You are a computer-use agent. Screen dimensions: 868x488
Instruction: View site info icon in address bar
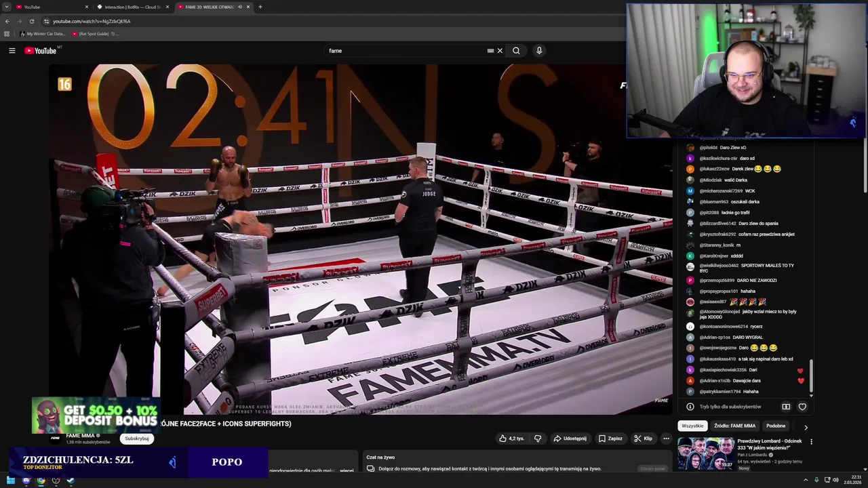[x=46, y=21]
